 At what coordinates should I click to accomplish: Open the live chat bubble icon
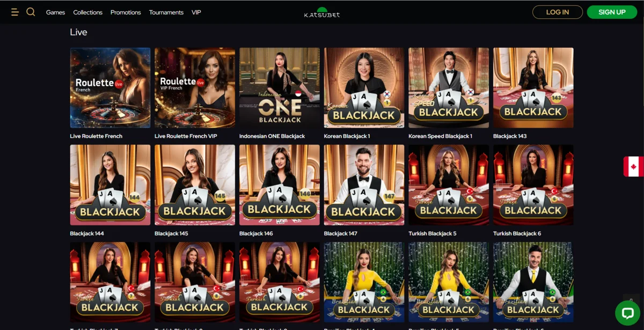627,313
